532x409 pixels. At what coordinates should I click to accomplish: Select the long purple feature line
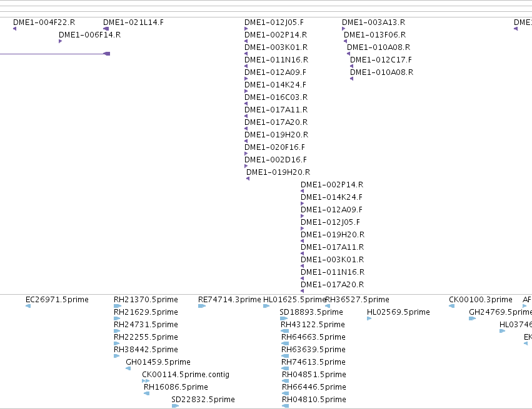pyautogui.click(x=55, y=54)
